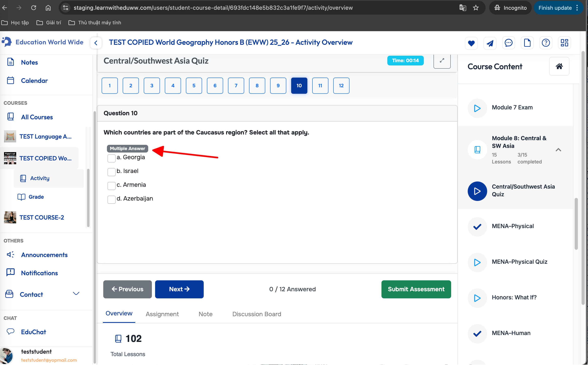The image size is (588, 365).
Task: Open the Assignment tab
Action: click(162, 314)
